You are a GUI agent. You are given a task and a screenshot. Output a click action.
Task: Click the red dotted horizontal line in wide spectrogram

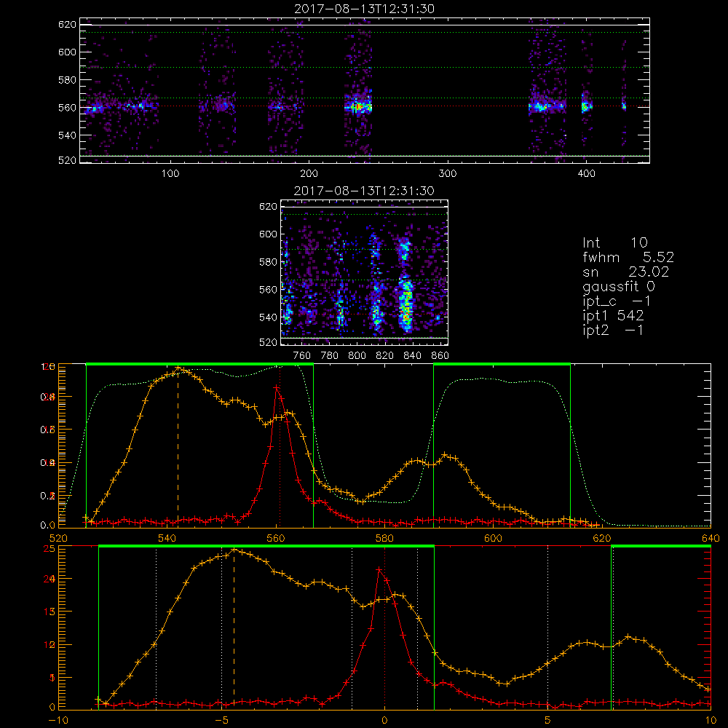[x=365, y=106]
